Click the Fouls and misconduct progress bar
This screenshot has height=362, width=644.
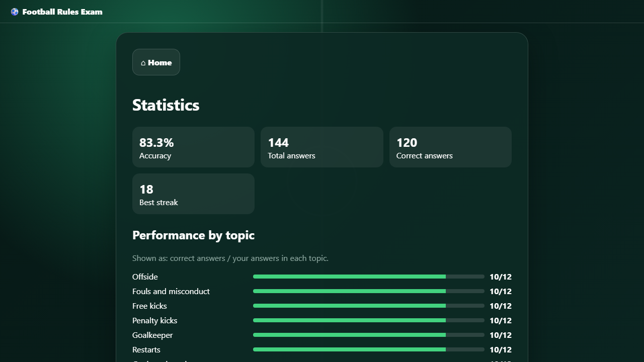tap(369, 291)
